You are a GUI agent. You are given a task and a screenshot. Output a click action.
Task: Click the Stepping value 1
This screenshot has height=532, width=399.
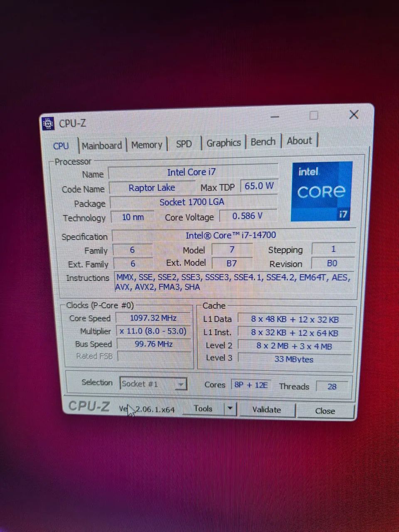(x=333, y=249)
